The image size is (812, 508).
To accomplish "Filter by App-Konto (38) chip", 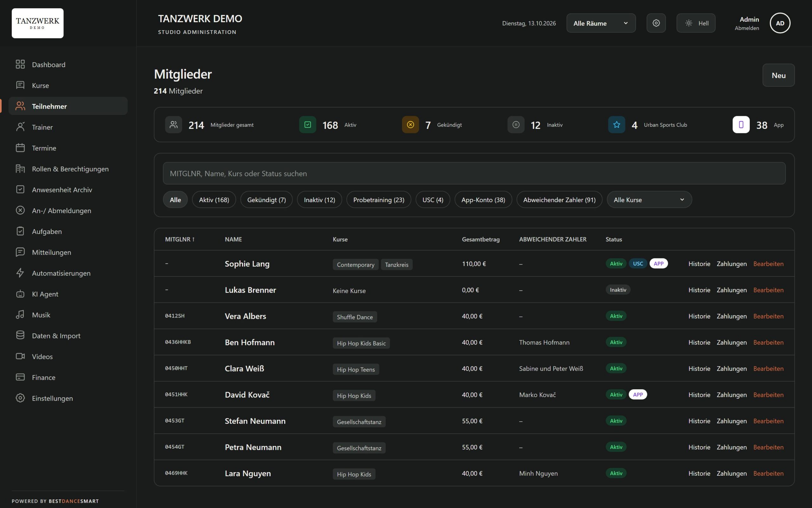I will pos(483,200).
